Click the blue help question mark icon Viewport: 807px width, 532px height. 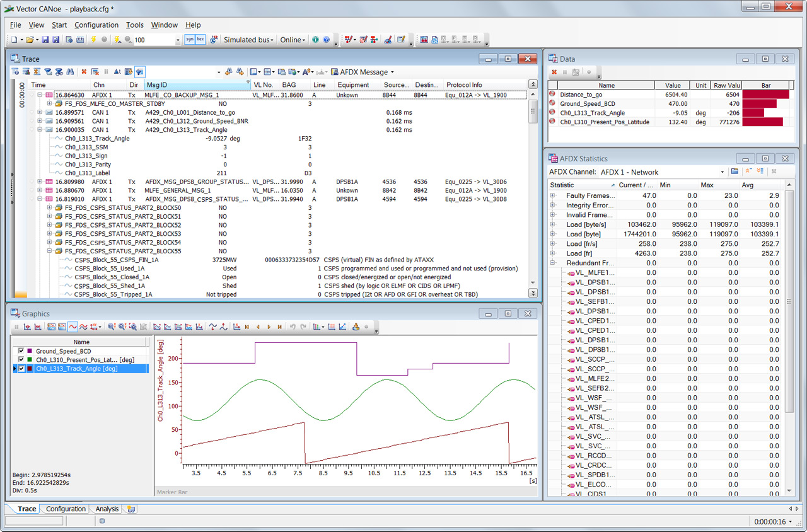click(x=326, y=40)
